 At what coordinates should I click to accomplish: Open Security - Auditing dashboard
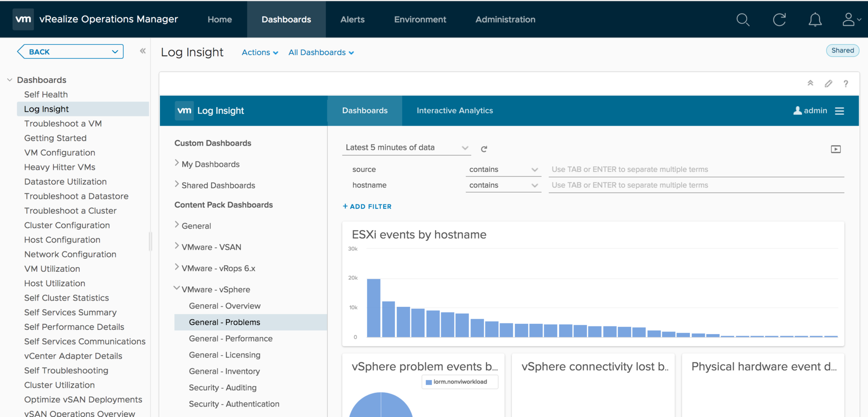(223, 388)
